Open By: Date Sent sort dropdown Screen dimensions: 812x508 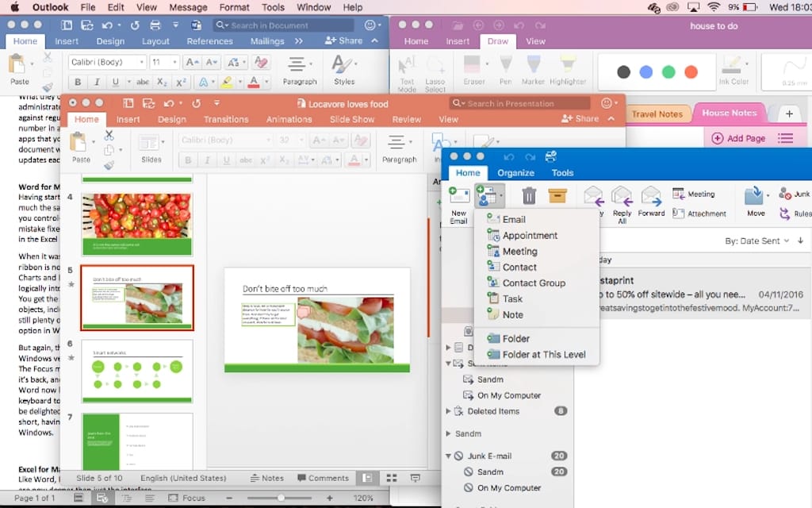tap(756, 241)
